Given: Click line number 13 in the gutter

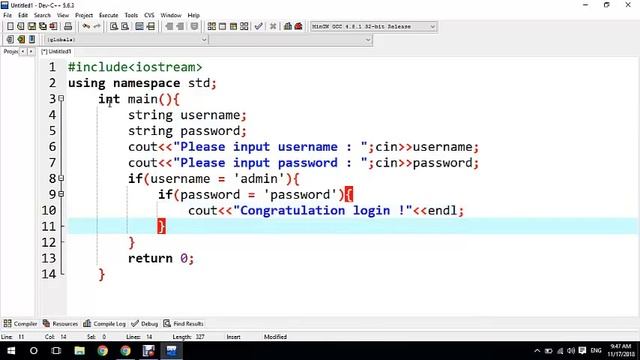Looking at the screenshot, I should (x=49, y=258).
